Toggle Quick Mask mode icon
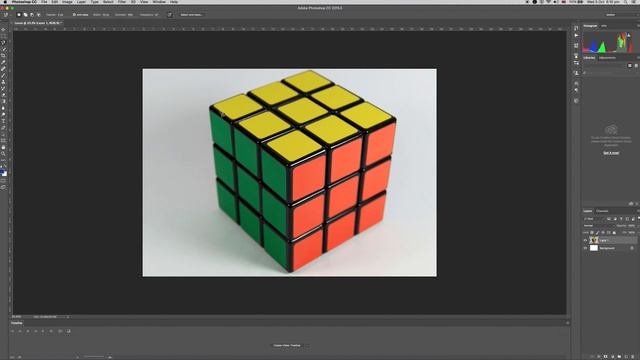This screenshot has height=360, width=640. tap(3, 181)
